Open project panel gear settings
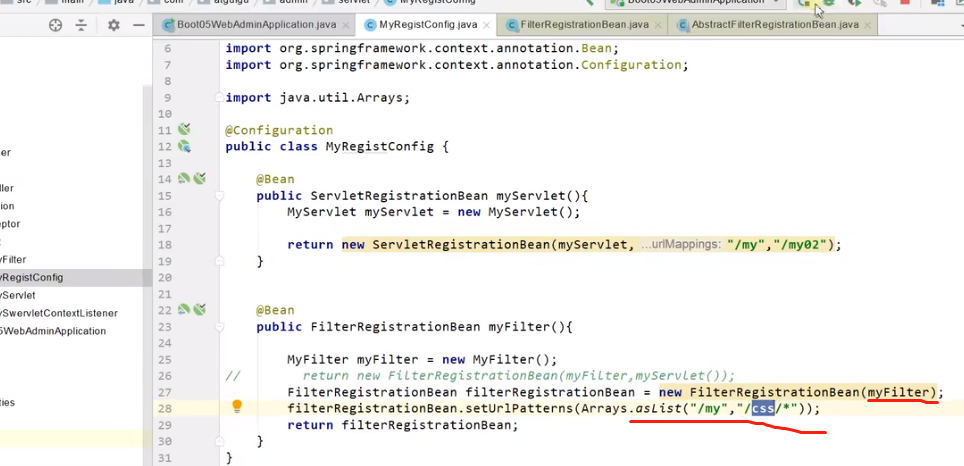 [114, 25]
